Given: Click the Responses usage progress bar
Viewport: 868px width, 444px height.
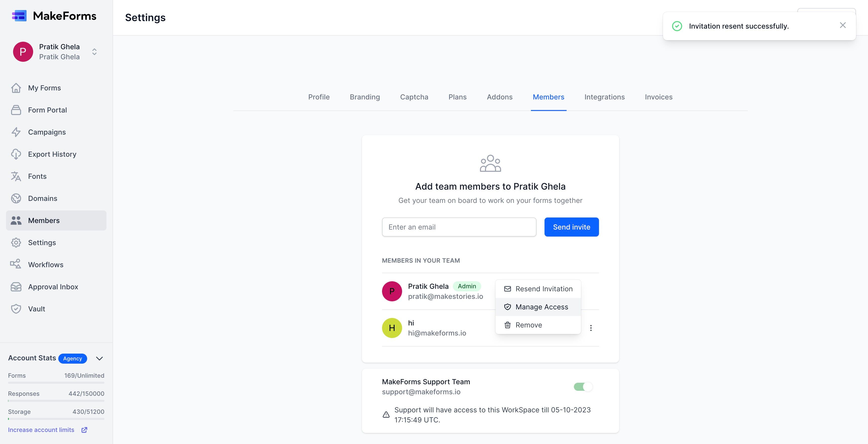Looking at the screenshot, I should [56, 401].
